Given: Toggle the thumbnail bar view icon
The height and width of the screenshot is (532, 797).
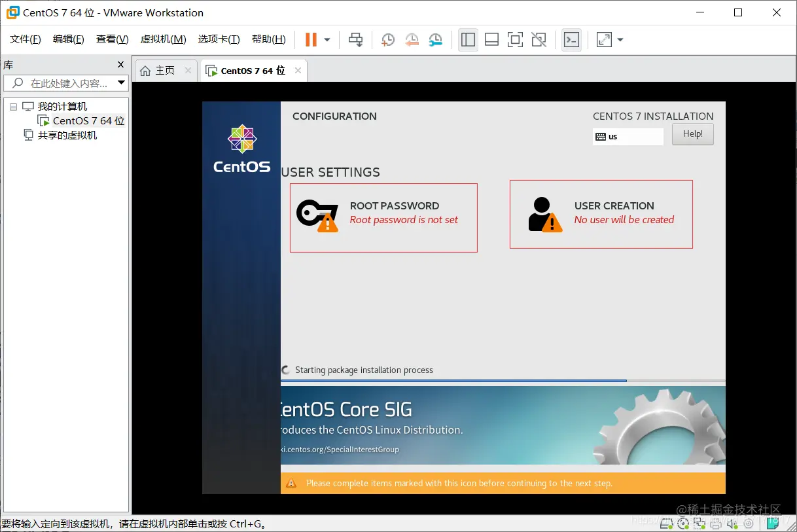Looking at the screenshot, I should [x=491, y=40].
